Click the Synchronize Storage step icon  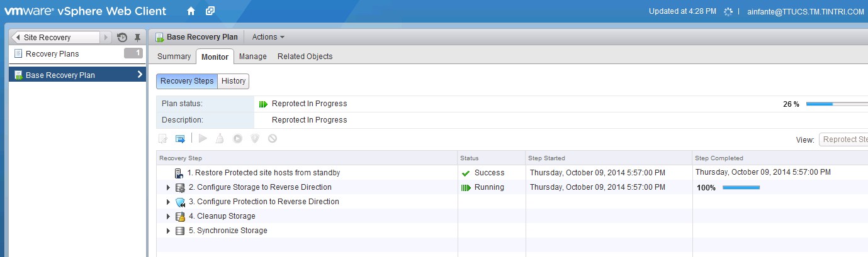click(180, 231)
